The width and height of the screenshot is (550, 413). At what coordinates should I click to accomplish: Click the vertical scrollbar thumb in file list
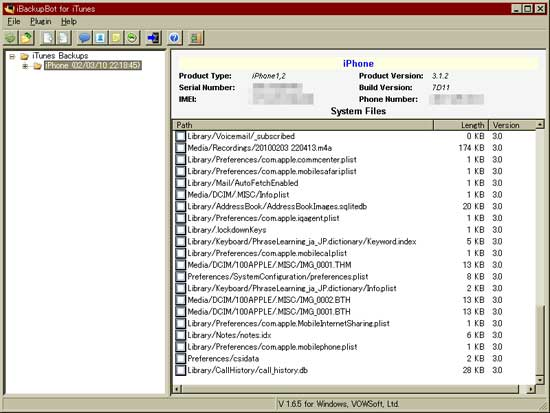(541, 340)
